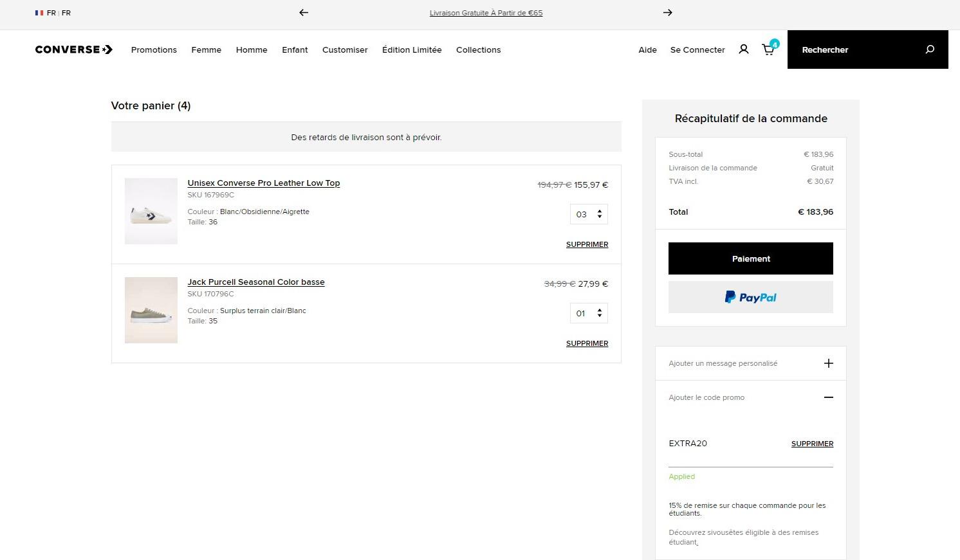Open the Enfant menu

[295, 50]
